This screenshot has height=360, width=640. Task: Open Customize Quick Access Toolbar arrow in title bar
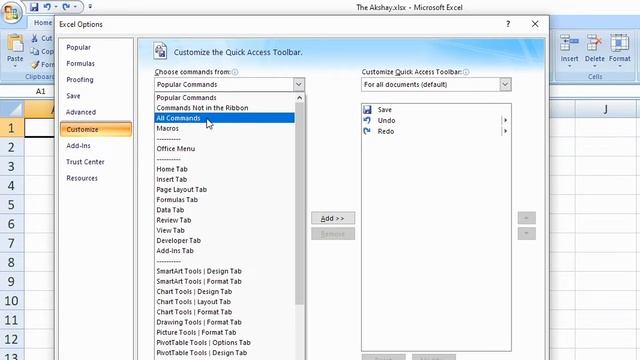click(90, 7)
